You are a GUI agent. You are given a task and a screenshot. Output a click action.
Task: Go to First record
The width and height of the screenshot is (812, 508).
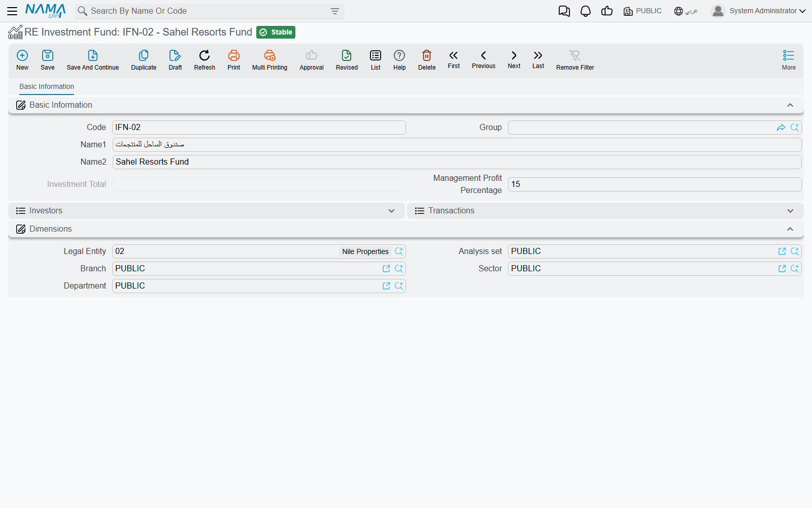pos(454,59)
